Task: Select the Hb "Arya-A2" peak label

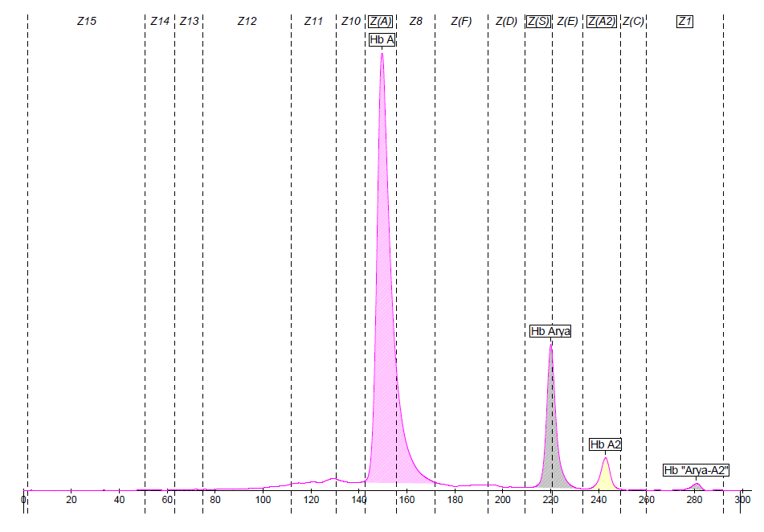Action: click(x=696, y=470)
